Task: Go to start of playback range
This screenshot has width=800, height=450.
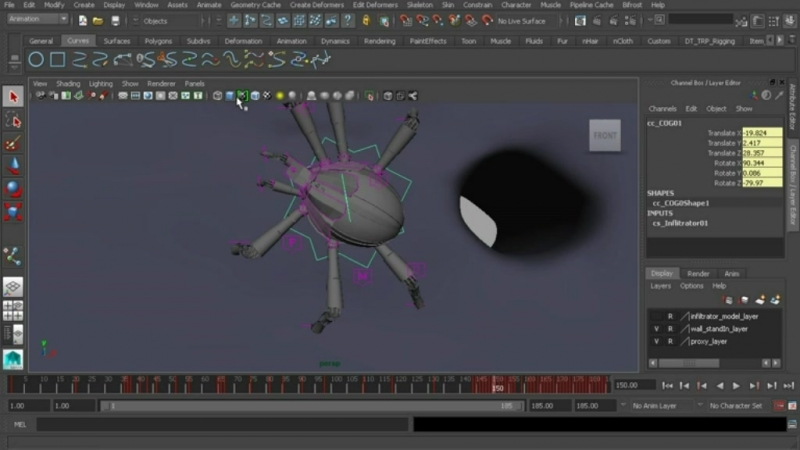Action: (x=667, y=386)
